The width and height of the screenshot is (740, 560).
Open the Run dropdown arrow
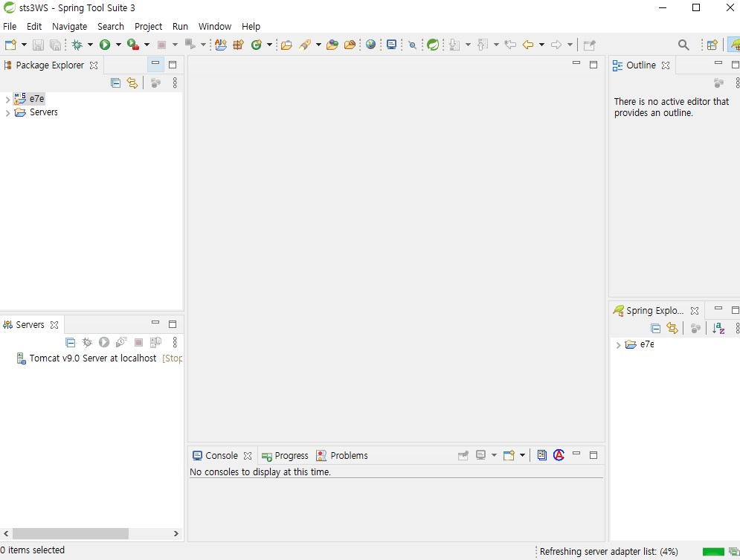(118, 45)
